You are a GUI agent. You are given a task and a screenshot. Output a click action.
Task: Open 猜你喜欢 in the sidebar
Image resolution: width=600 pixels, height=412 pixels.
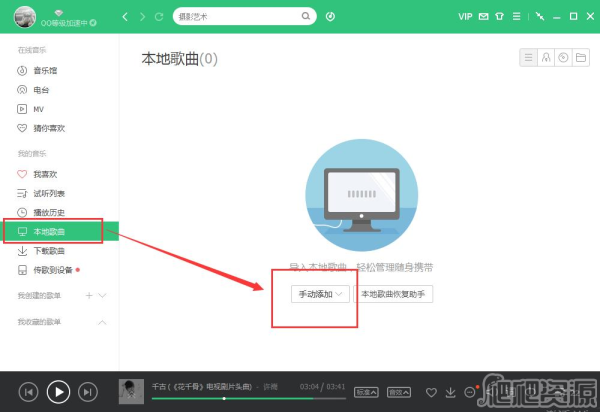click(x=41, y=128)
